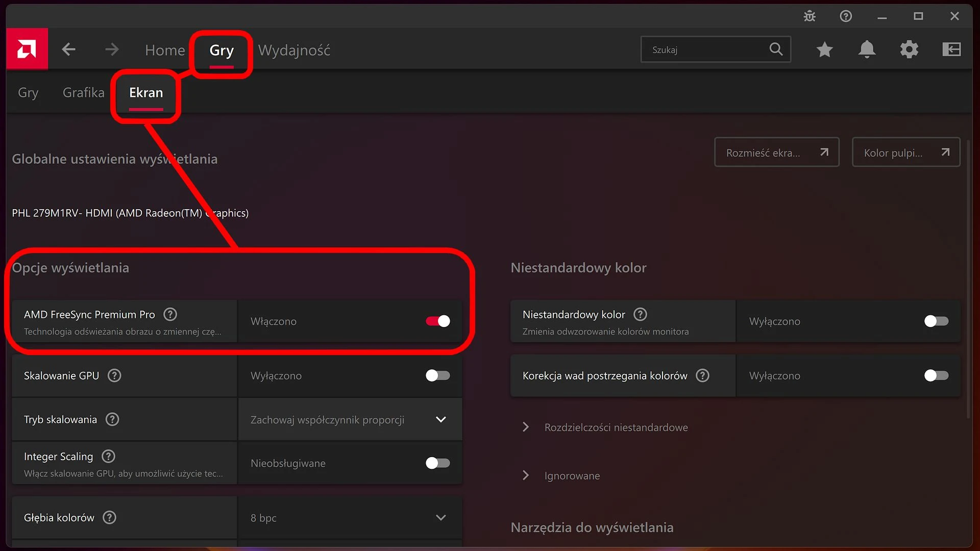Open Głębia kolorów 8 bpc dropdown
980x551 pixels.
pos(350,517)
